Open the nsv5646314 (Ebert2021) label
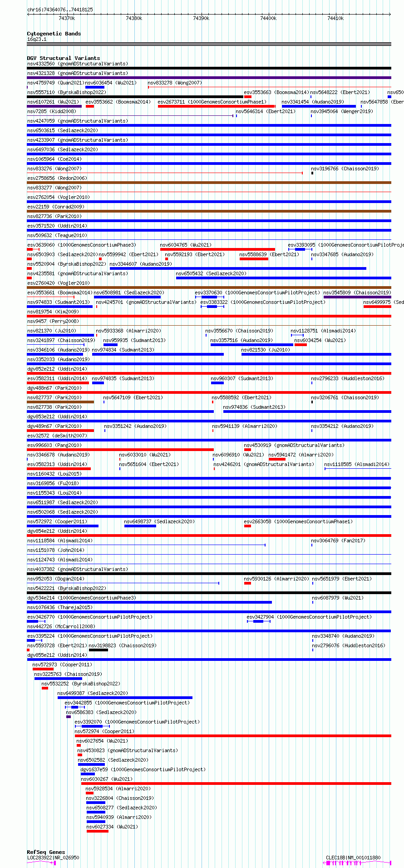Screen dimensions: 404x868 (266, 111)
